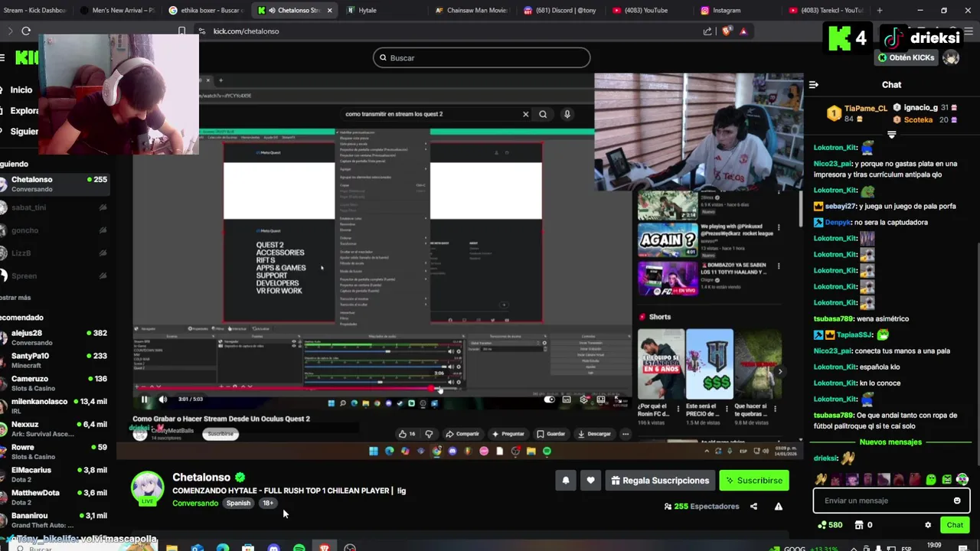Open Spotify from the Windows taskbar
The image size is (980, 551).
299,548
